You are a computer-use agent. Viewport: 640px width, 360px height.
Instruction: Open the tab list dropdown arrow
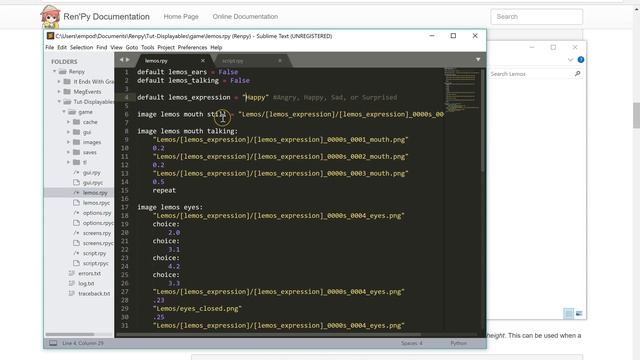click(x=478, y=60)
